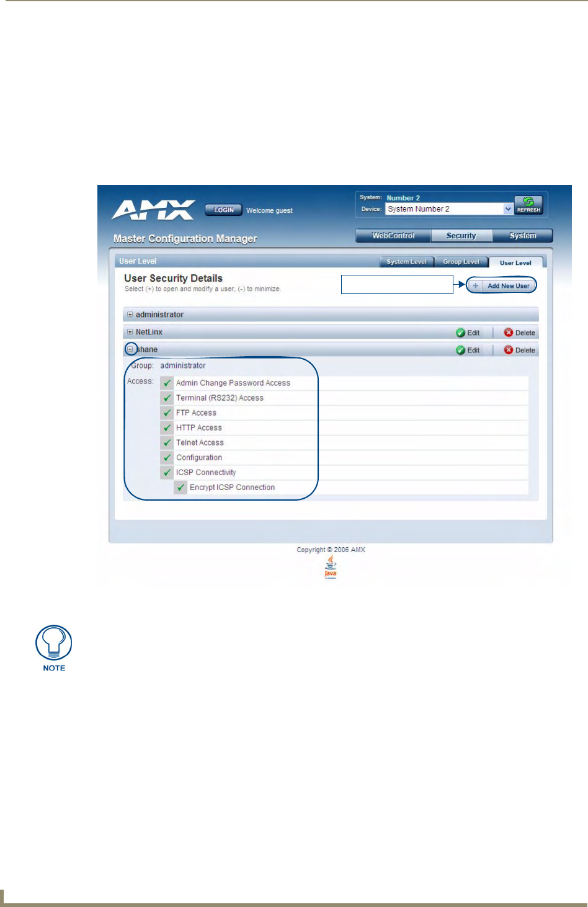The width and height of the screenshot is (588, 907).
Task: Open the System tab
Action: (x=523, y=236)
